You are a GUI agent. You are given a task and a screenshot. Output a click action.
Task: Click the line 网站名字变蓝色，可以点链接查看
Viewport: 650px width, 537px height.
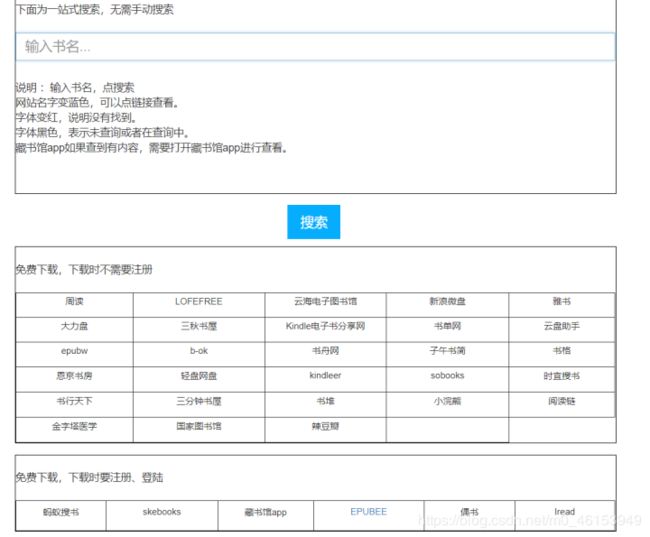(x=97, y=103)
